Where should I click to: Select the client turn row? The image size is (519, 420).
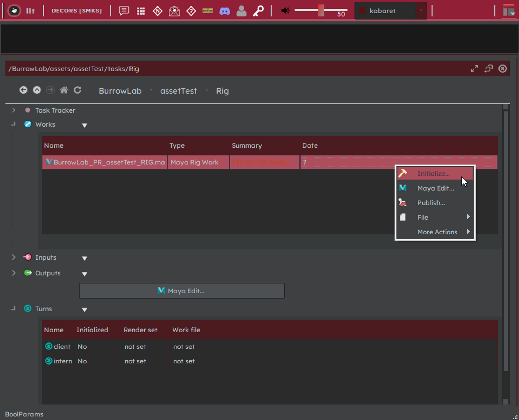pyautogui.click(x=270, y=347)
